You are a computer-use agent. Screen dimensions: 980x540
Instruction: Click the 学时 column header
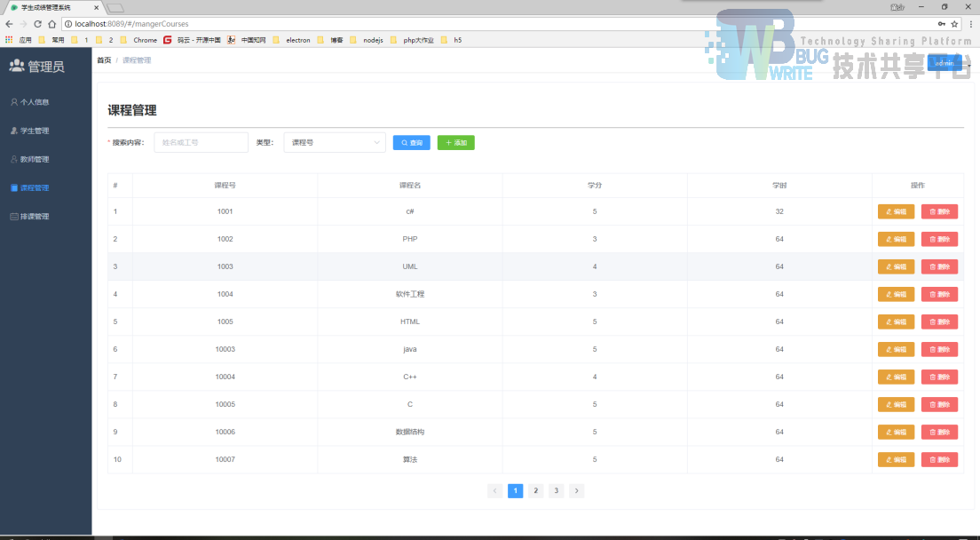pos(779,185)
